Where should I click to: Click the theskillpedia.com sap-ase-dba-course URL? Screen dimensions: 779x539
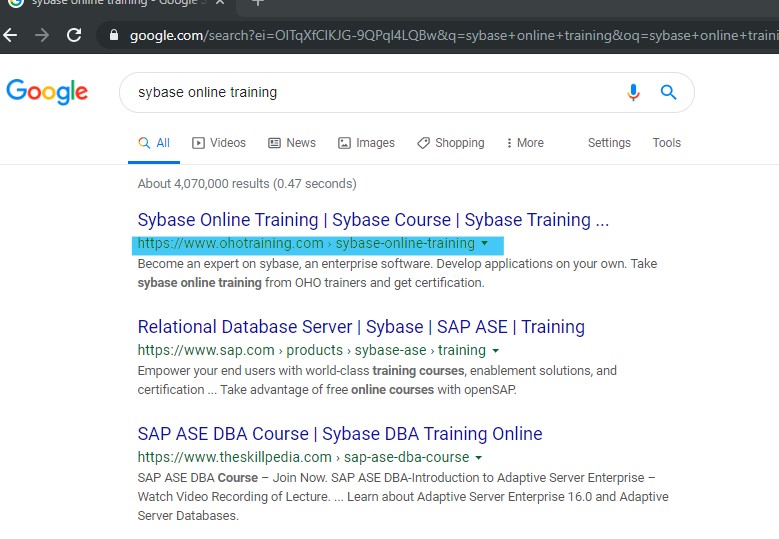[304, 457]
